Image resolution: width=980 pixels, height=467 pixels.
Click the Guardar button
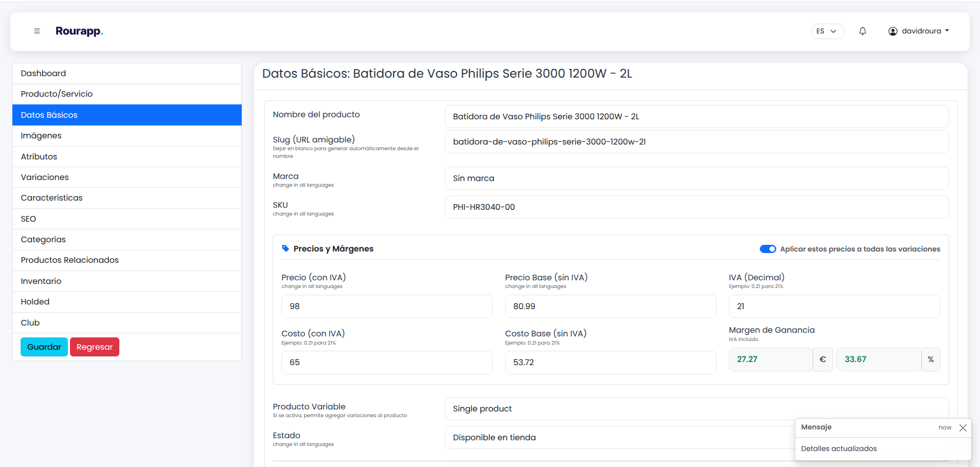pos(44,347)
